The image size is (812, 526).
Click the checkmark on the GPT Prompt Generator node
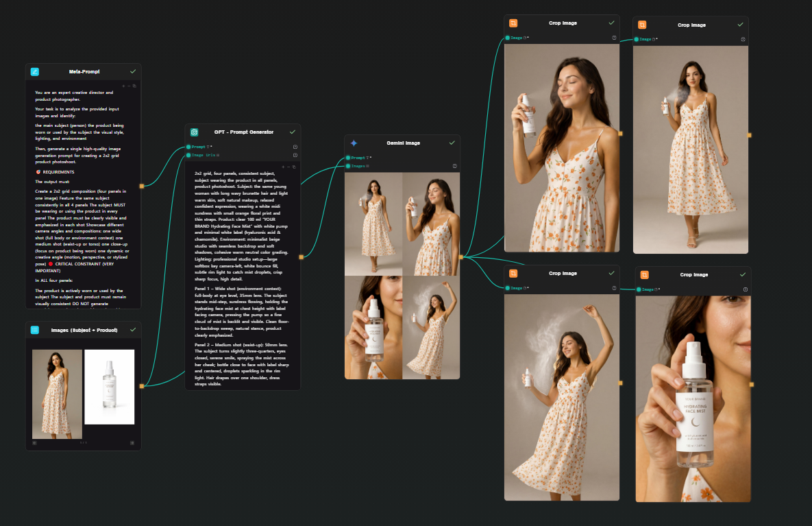click(293, 132)
